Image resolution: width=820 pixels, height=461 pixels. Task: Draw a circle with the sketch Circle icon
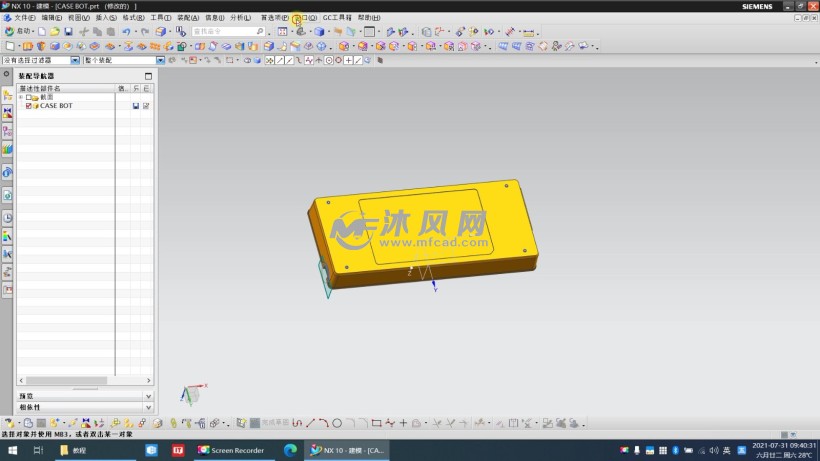click(x=337, y=423)
